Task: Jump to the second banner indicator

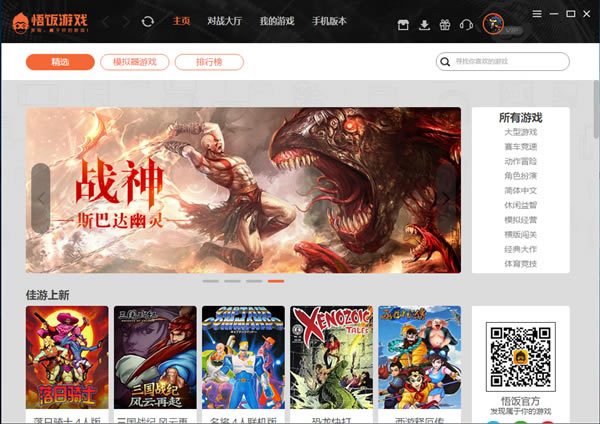Action: coord(232,281)
